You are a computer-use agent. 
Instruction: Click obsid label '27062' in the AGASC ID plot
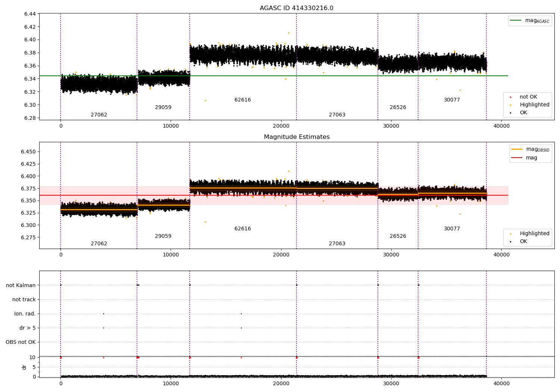pos(99,115)
